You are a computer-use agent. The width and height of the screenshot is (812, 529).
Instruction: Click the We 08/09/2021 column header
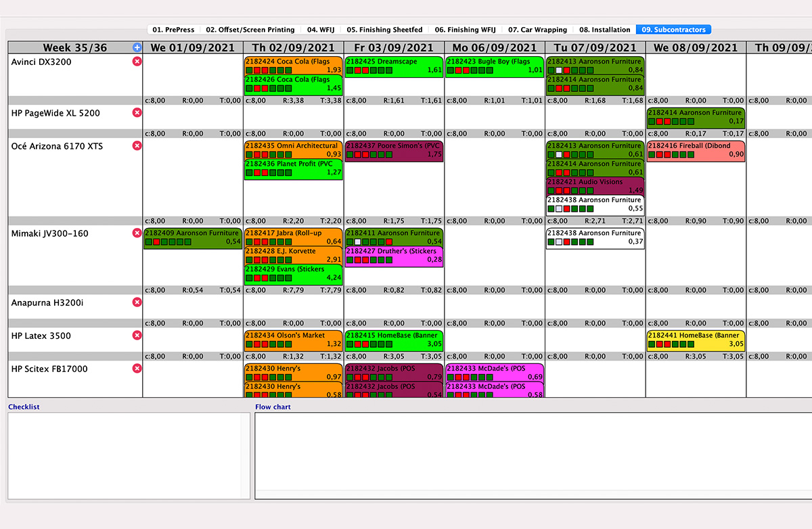[696, 47]
